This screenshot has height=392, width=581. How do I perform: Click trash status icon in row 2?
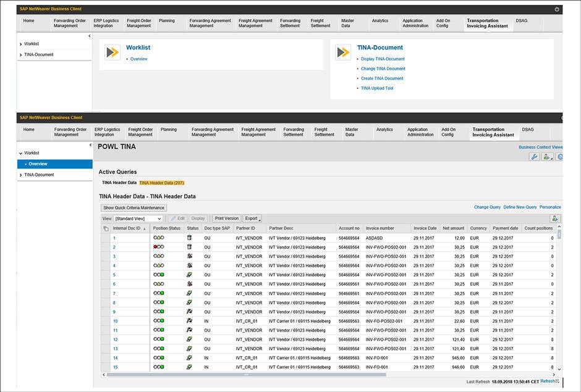189,247
